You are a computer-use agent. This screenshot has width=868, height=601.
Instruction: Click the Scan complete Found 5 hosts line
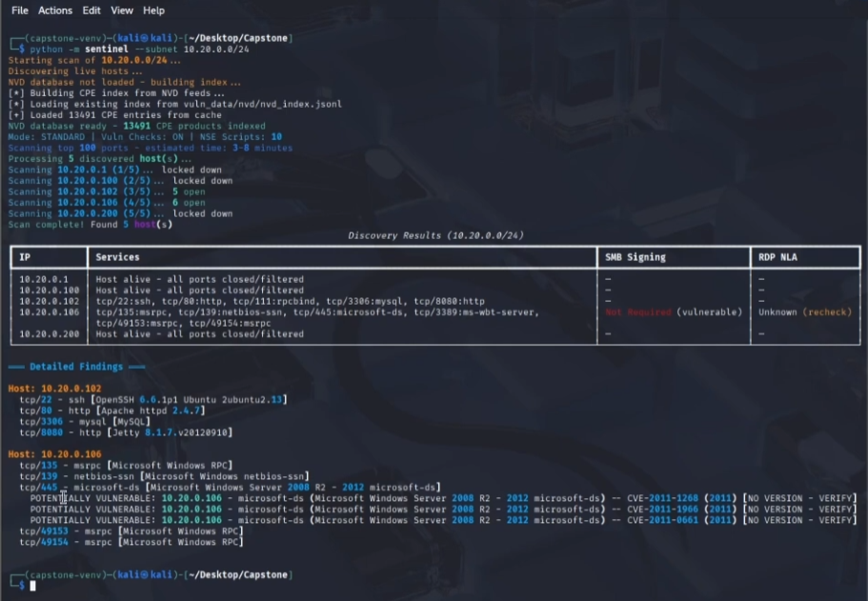tap(86, 224)
